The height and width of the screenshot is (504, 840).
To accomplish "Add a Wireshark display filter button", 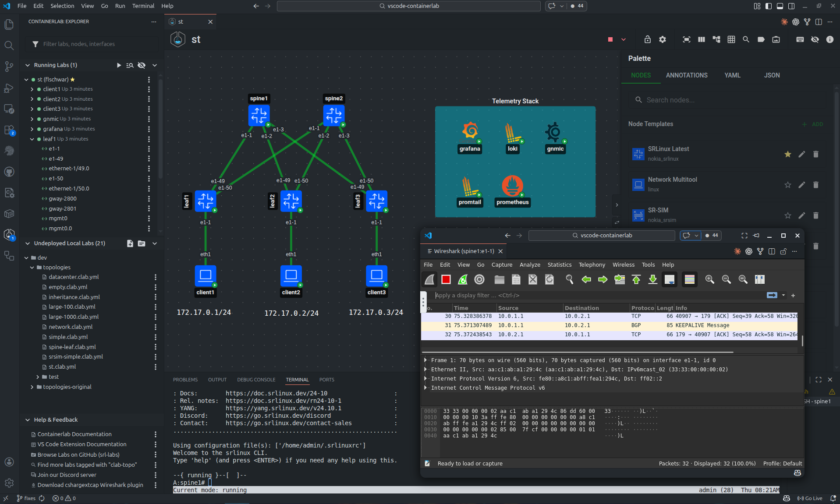I will (793, 296).
